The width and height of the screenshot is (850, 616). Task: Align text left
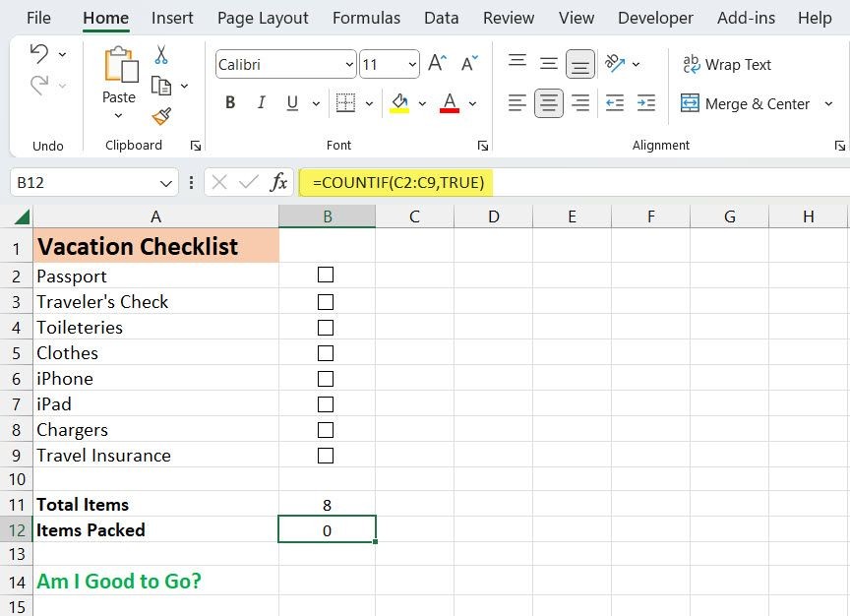pos(517,103)
